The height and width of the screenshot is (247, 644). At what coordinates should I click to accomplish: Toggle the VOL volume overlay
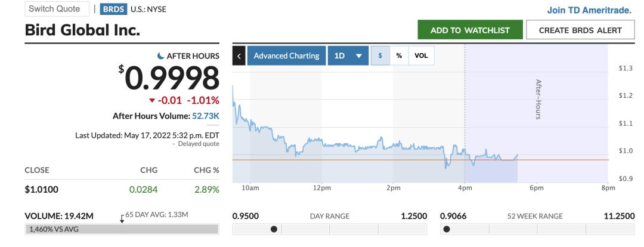pyautogui.click(x=421, y=55)
